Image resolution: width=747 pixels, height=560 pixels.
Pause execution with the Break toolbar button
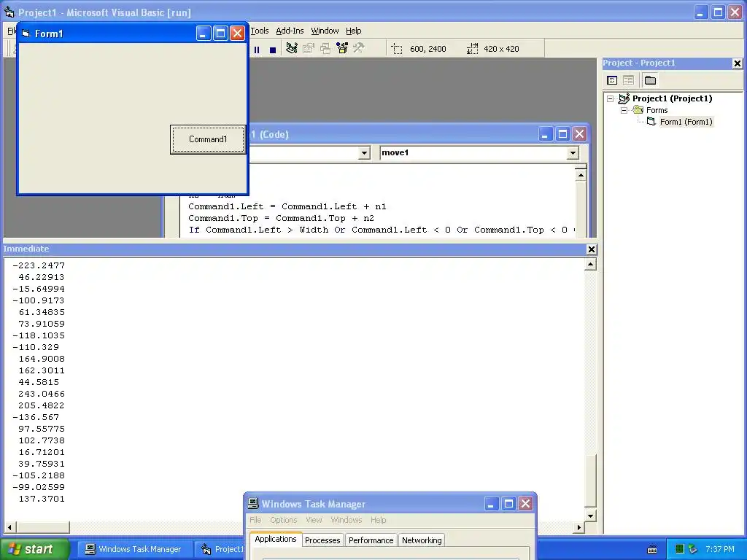click(257, 50)
